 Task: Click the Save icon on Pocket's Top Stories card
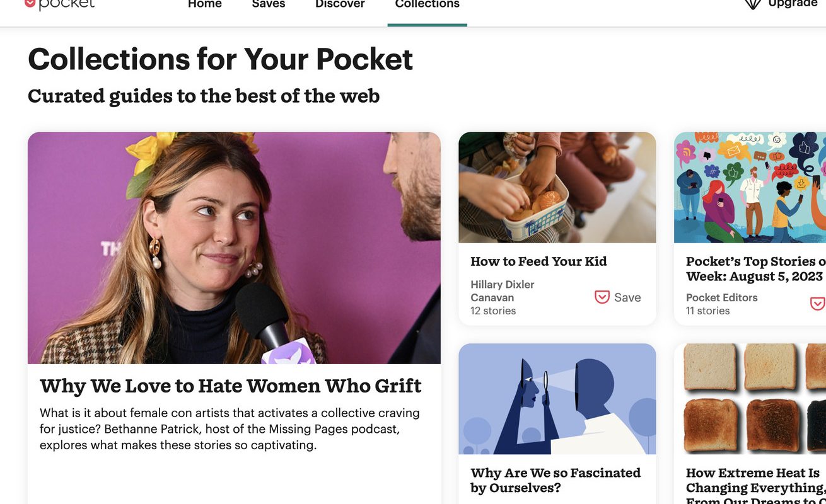[x=818, y=304]
